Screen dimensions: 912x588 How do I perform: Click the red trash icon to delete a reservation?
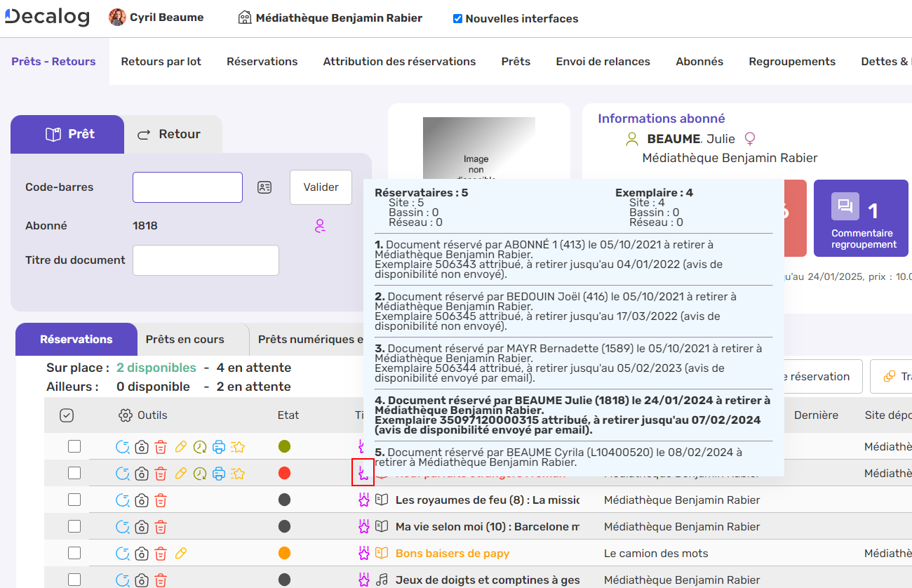point(161,446)
